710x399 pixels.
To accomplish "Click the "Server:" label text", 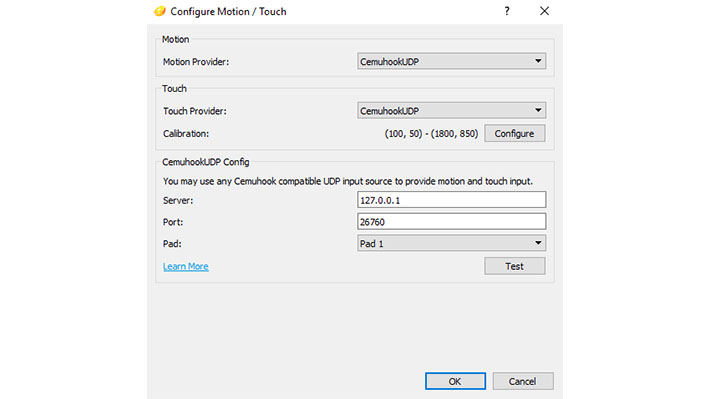I will 178,200.
